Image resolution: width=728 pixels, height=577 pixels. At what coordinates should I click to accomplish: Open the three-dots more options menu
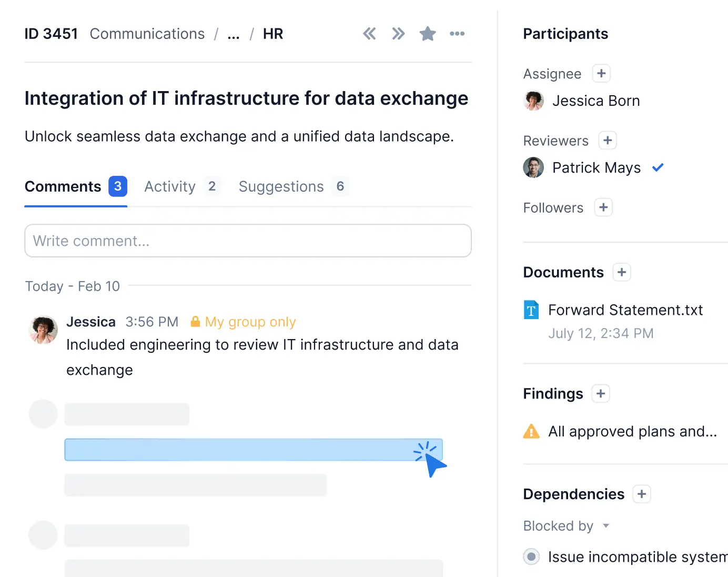tap(457, 34)
